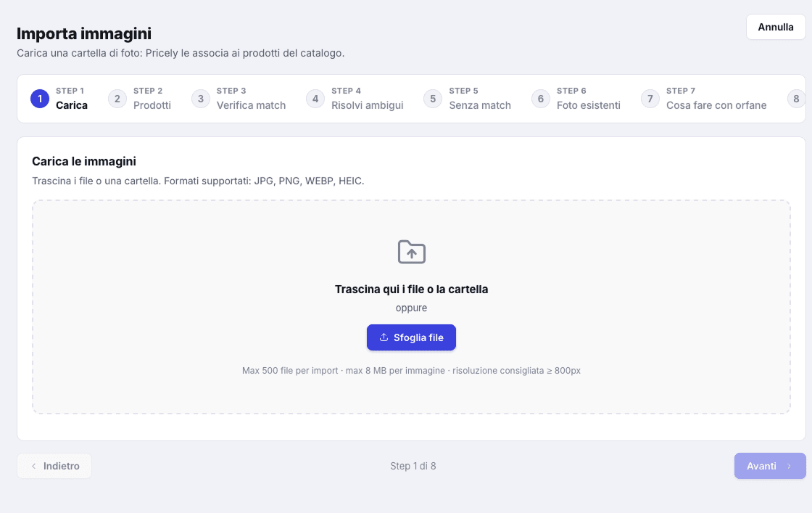Switch to the Senza match step
This screenshot has width=812, height=513.
click(467, 99)
